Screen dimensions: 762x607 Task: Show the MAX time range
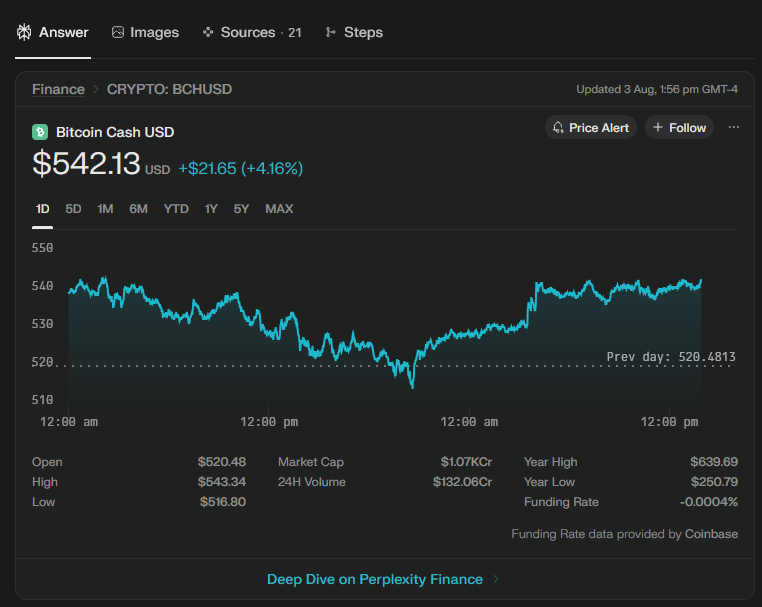[279, 209]
